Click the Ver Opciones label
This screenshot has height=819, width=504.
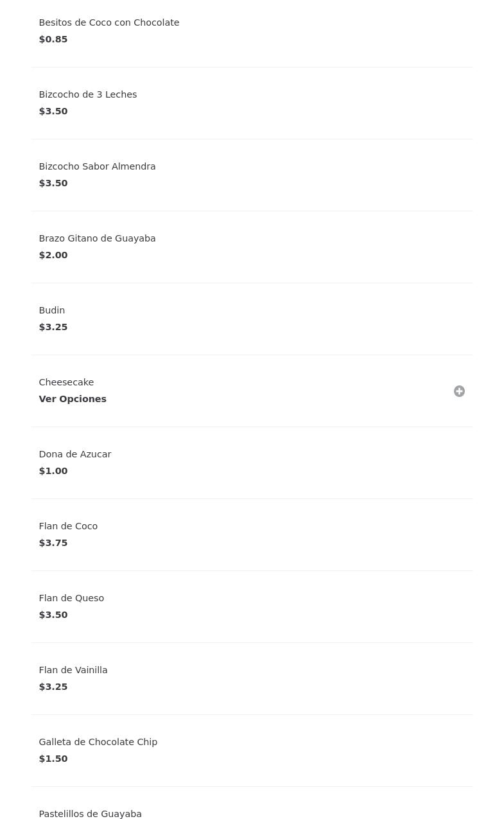click(x=73, y=399)
